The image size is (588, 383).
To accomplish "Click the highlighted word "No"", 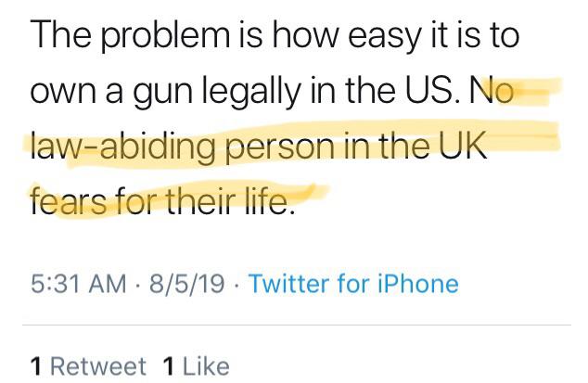I will 492,90.
